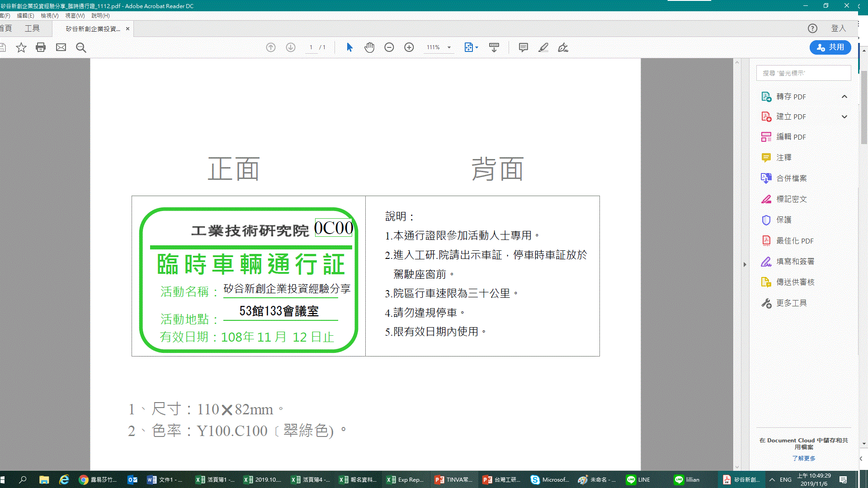Select the 矽谷新創企業投資 document tab
The image size is (868, 488).
tap(93, 28)
